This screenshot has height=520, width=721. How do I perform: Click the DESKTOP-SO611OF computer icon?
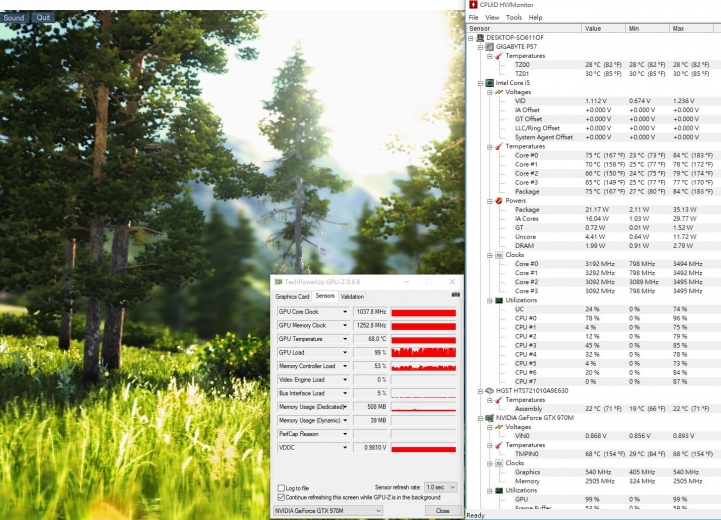point(480,38)
